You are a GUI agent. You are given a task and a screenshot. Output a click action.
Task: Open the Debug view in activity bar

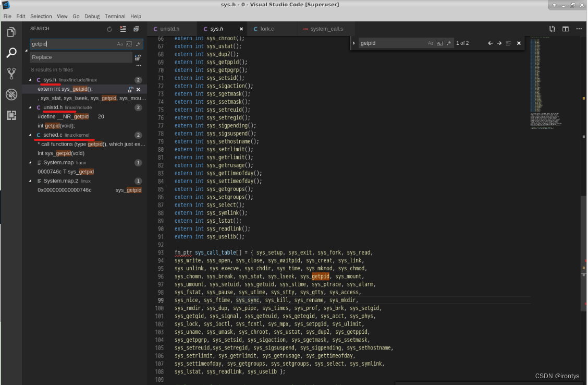[11, 94]
